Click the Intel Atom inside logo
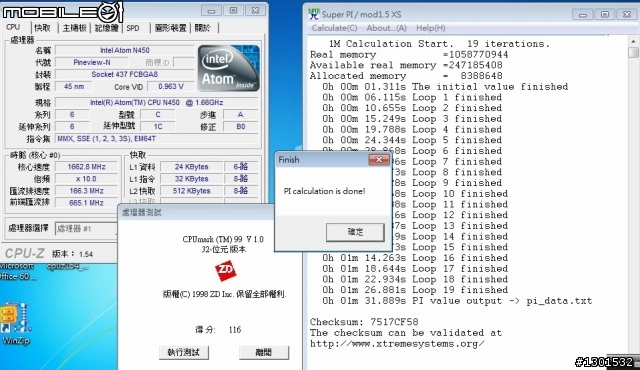640x370 pixels. pos(229,68)
